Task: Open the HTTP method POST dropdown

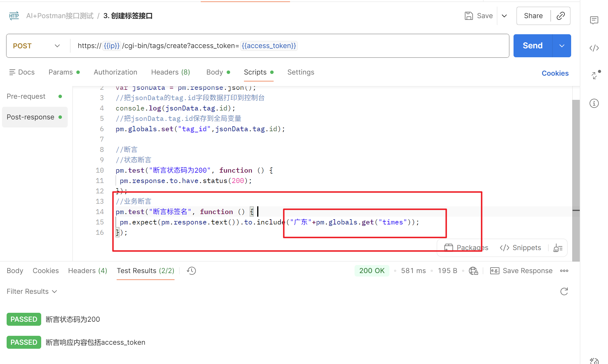Action: click(x=37, y=46)
